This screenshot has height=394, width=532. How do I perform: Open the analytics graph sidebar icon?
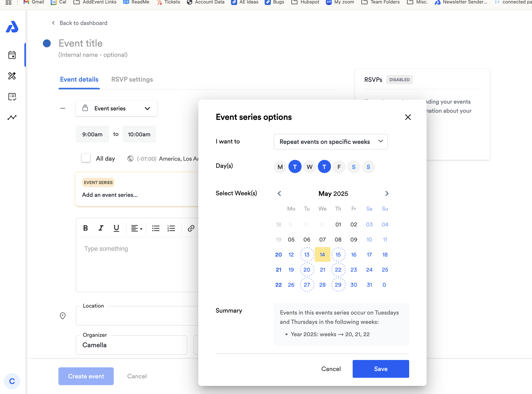point(12,117)
